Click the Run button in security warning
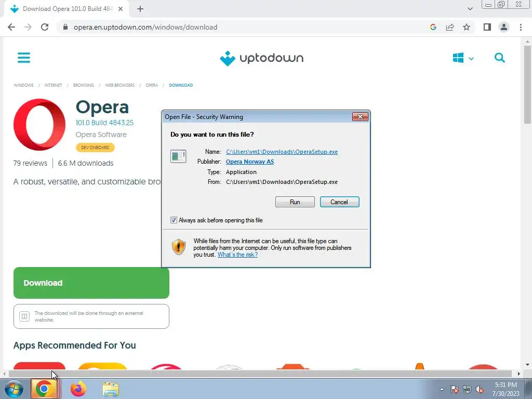The width and height of the screenshot is (532, 399). [x=295, y=202]
